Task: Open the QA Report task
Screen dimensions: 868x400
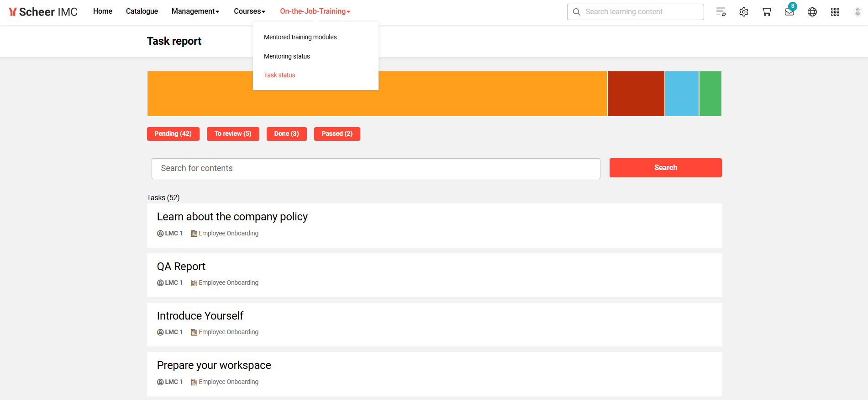Action: click(x=181, y=267)
